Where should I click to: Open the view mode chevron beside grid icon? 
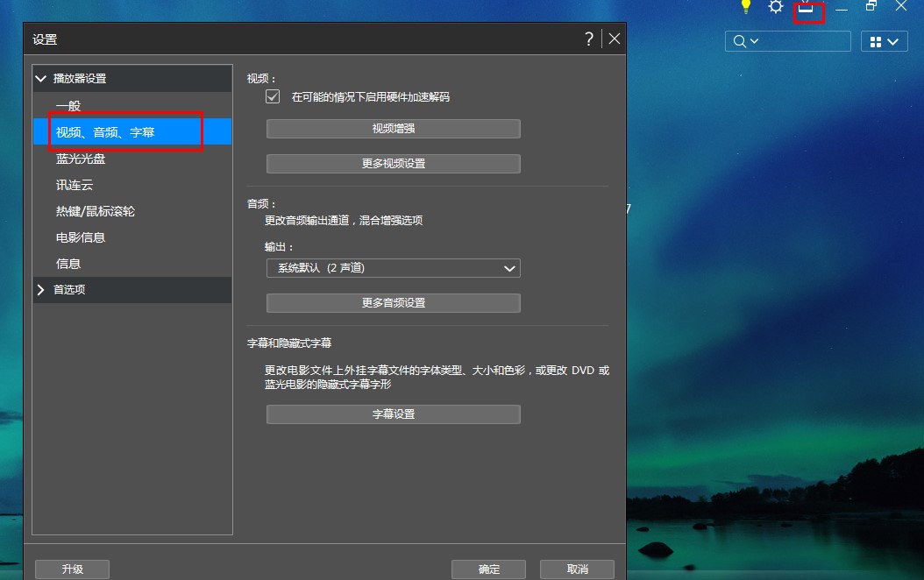[893, 41]
